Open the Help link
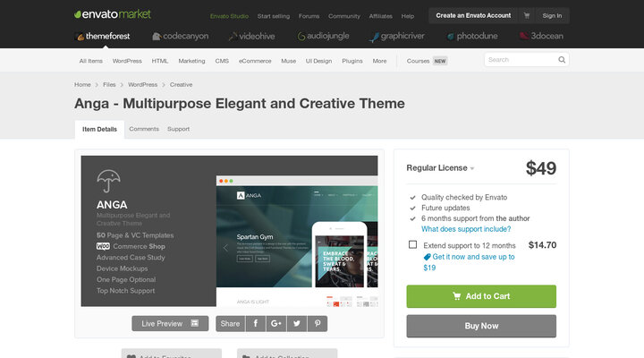The height and width of the screenshot is (358, 644). [x=408, y=16]
